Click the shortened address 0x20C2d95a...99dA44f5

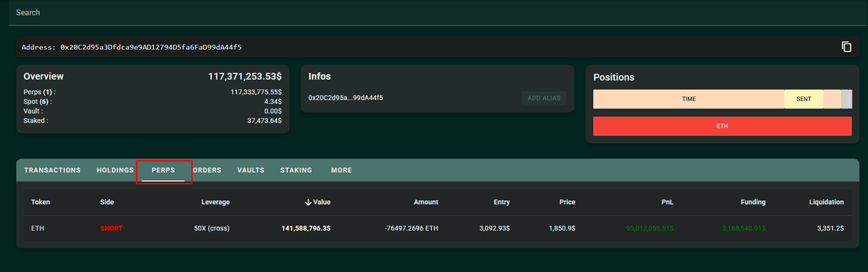click(x=345, y=98)
